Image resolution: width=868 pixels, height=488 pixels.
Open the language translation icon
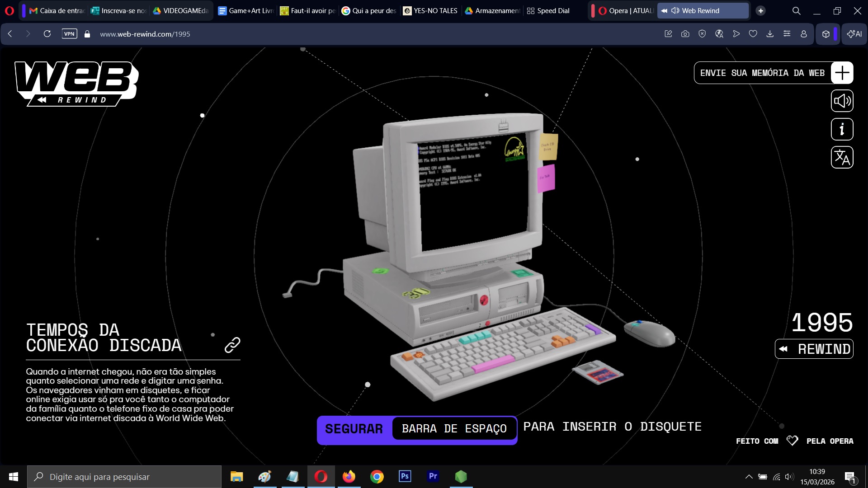coord(842,158)
